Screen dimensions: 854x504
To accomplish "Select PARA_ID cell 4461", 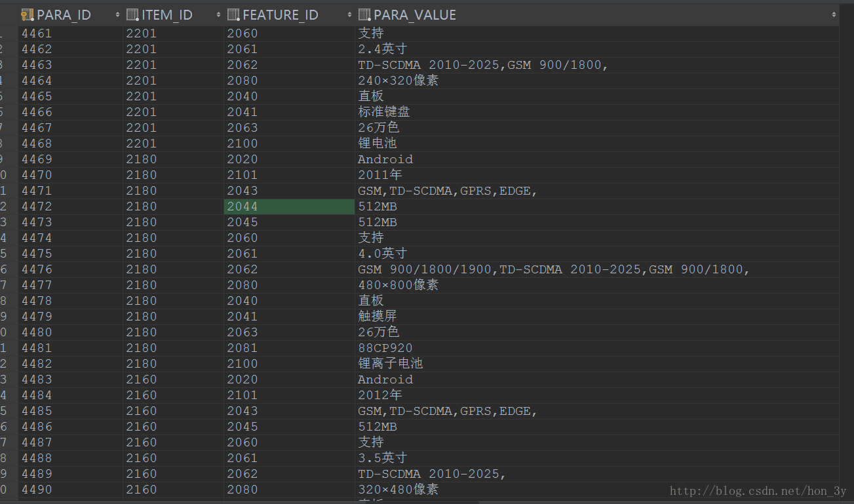I will 70,33.
